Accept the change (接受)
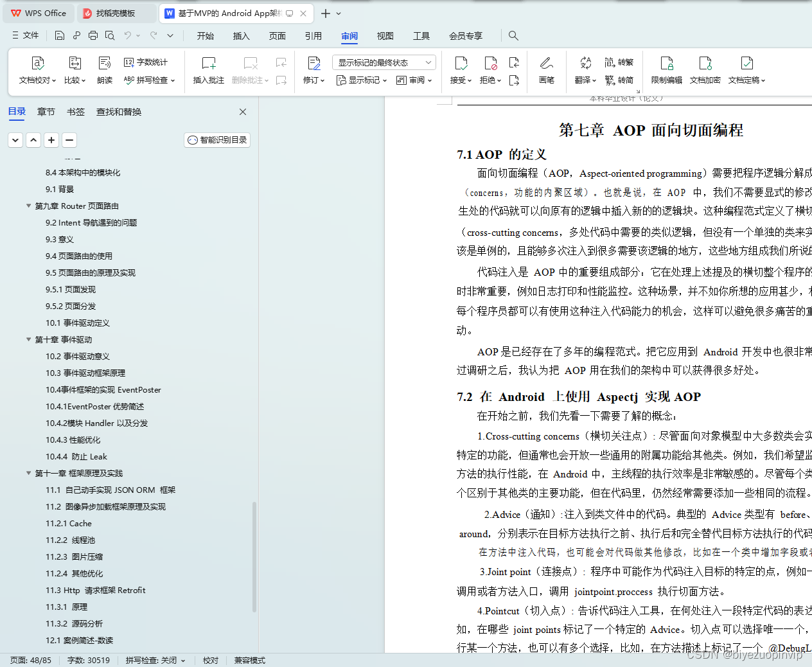 coord(461,71)
